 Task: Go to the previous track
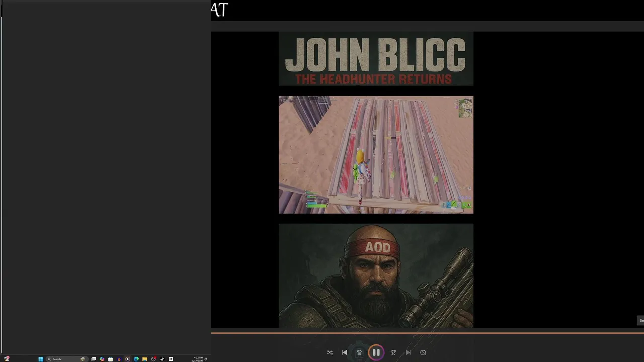(344, 352)
